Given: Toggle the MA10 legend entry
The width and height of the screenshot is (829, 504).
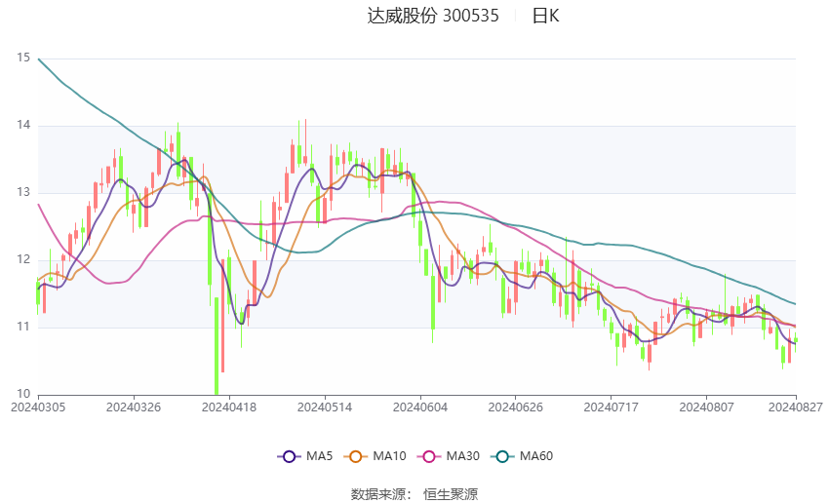Looking at the screenshot, I should [375, 456].
